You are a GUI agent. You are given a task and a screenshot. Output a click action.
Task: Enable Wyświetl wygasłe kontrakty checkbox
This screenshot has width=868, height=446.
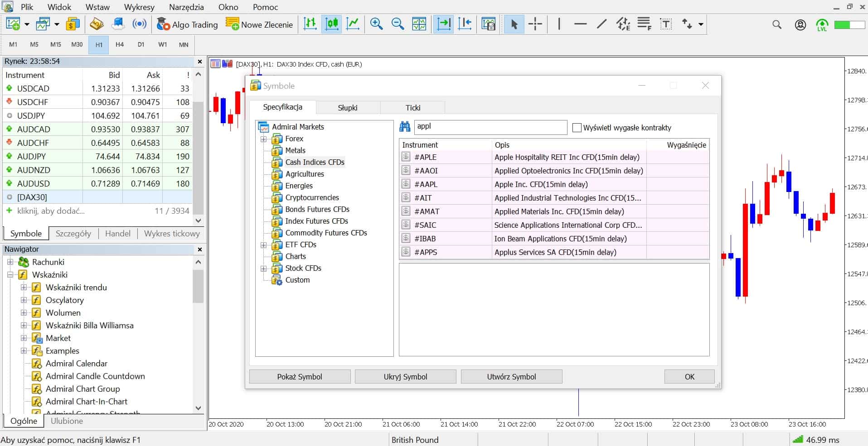(x=577, y=128)
